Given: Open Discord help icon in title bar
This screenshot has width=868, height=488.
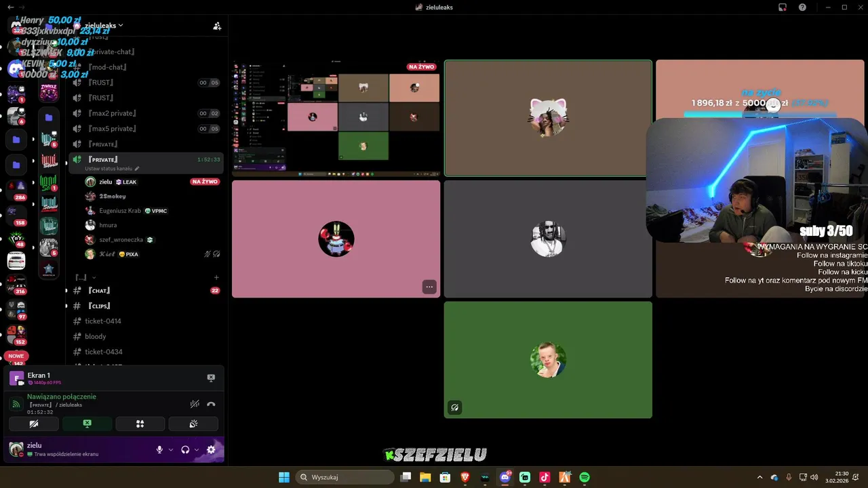Looking at the screenshot, I should tap(802, 7).
